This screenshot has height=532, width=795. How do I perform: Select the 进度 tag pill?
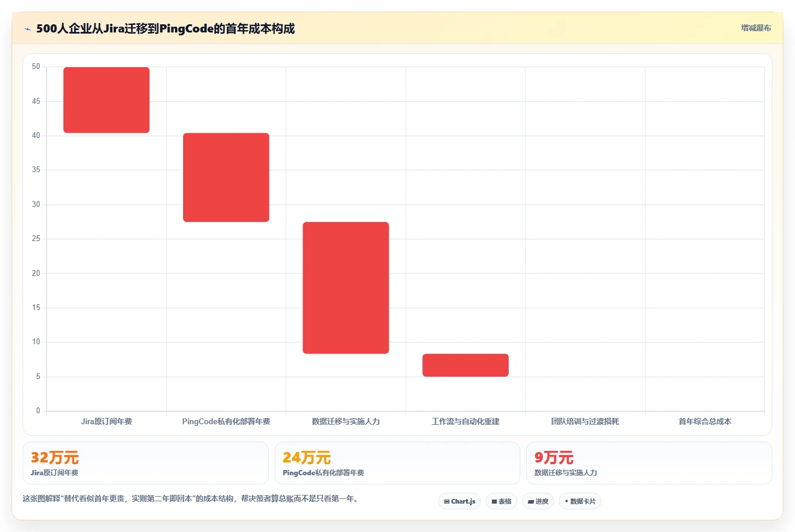(x=538, y=501)
